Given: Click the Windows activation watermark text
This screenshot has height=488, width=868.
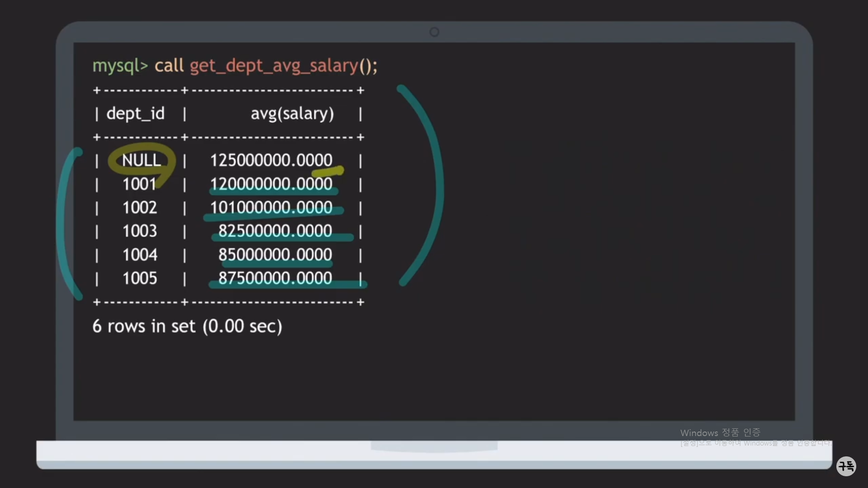Looking at the screenshot, I should tap(720, 433).
